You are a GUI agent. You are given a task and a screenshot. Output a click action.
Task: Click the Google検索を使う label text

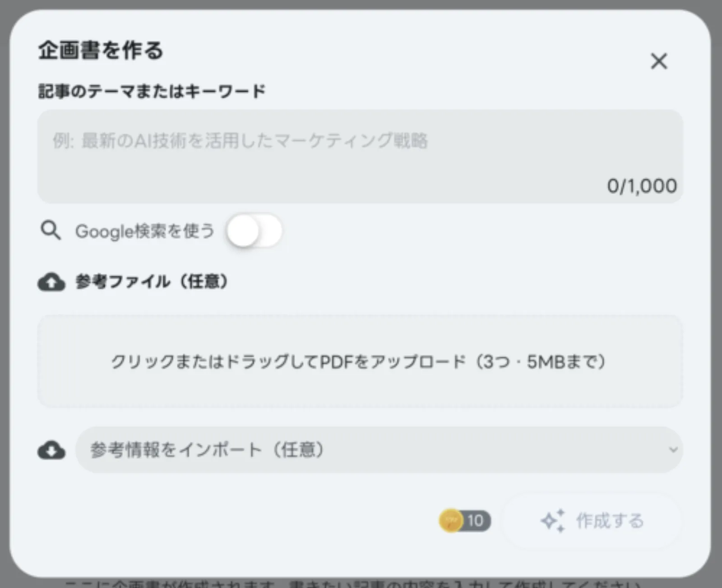click(144, 231)
